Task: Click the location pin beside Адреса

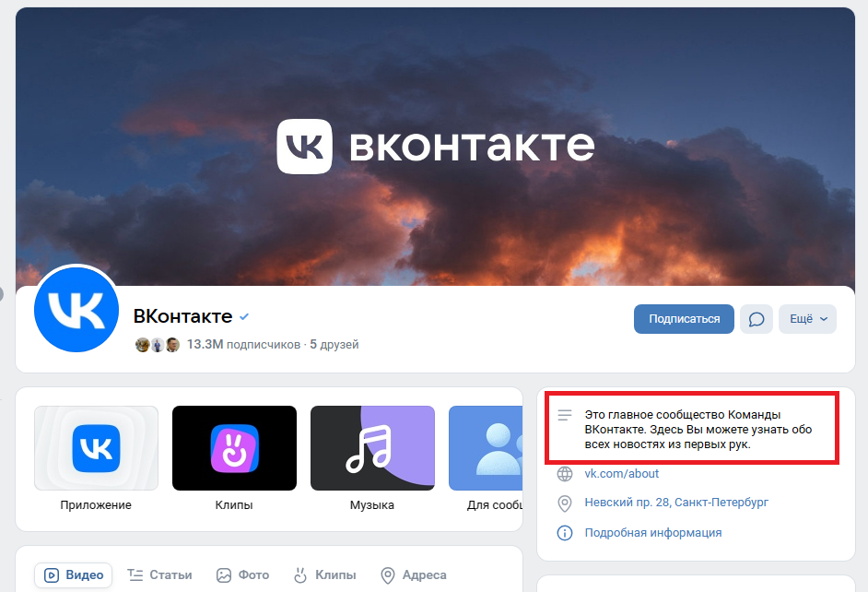Action: [x=388, y=575]
